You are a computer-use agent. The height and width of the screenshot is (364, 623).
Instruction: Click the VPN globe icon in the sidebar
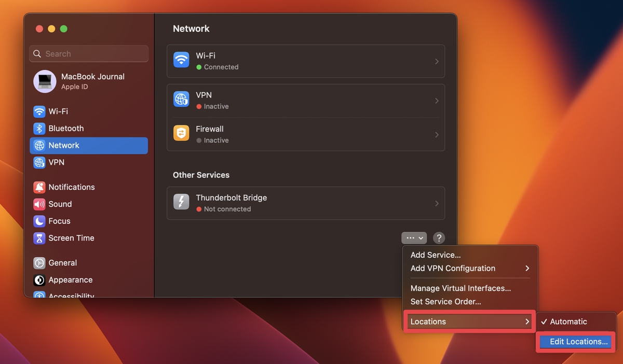coord(39,162)
